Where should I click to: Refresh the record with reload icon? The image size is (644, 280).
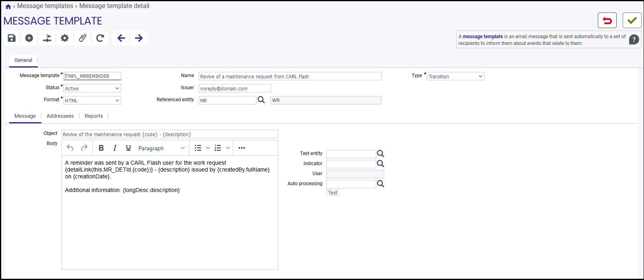(x=100, y=38)
